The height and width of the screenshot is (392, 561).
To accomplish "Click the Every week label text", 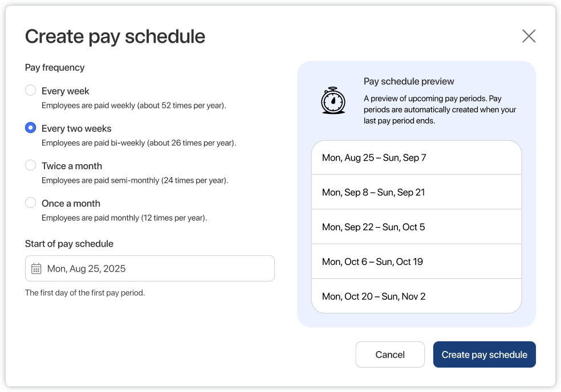I will tap(66, 91).
